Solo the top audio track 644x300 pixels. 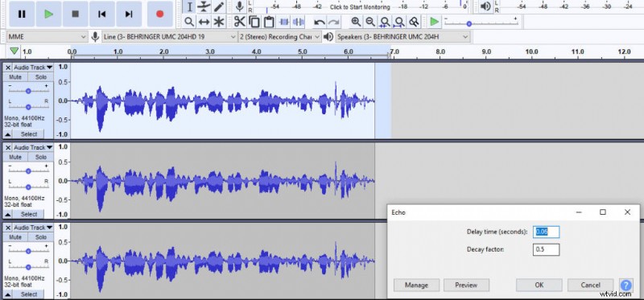[41, 77]
